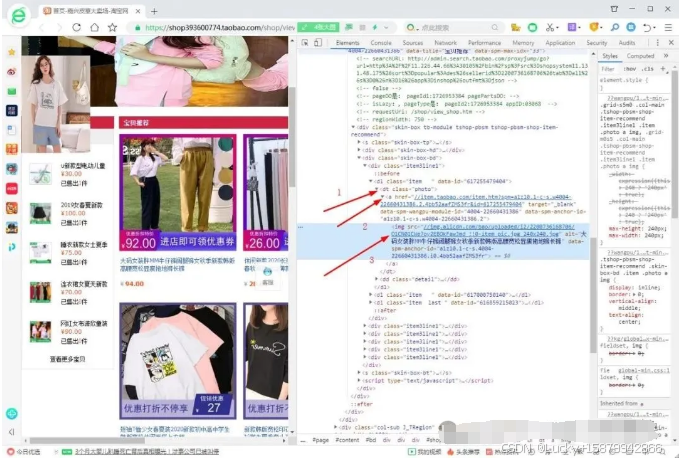Image resolution: width=681 pixels, height=462 pixels.
Task: Open the browser hamburger menu
Action: tap(668, 27)
